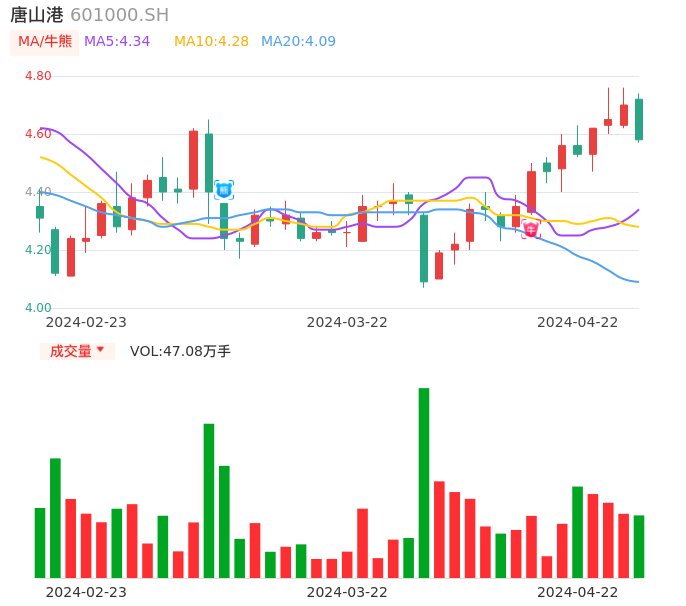Click the 2024-04-22 date under the price chart
686x606 pixels.
click(578, 322)
